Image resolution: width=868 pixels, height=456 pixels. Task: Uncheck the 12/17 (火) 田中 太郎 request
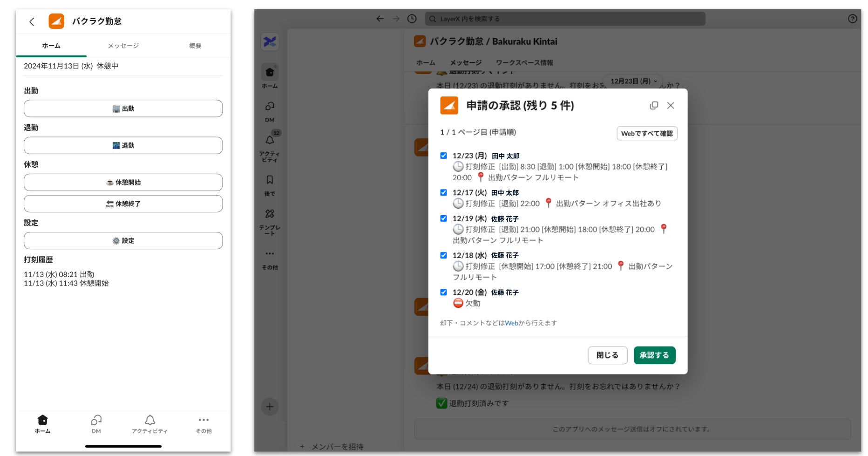443,192
